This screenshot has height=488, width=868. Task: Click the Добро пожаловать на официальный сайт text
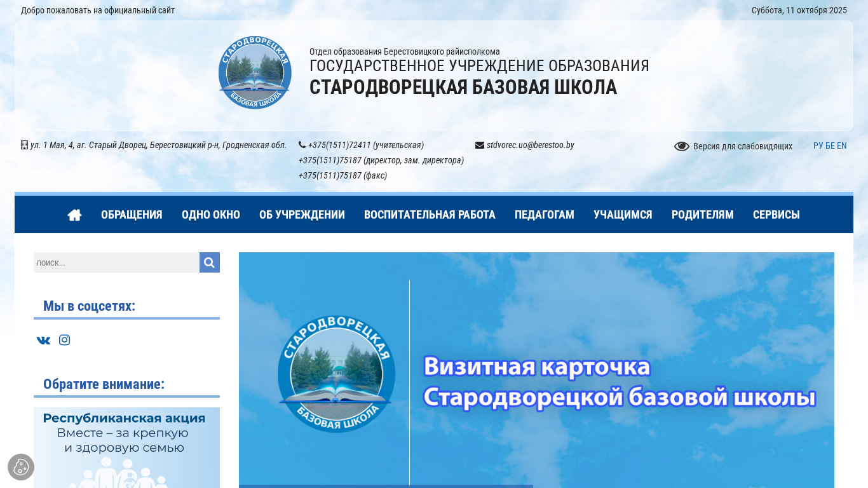[98, 10]
